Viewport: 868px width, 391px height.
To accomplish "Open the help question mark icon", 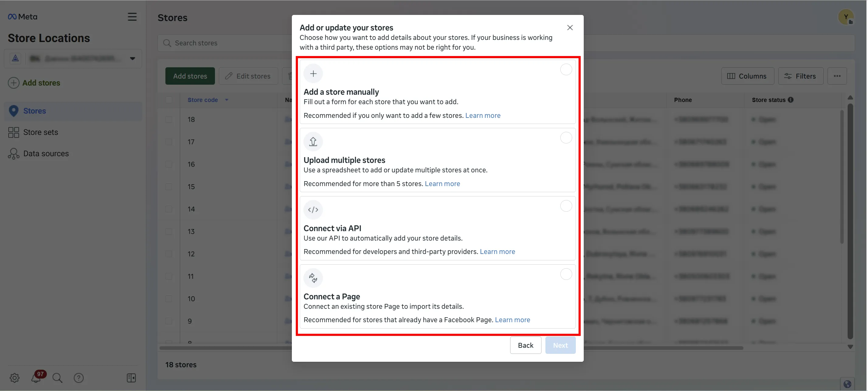I will [x=78, y=378].
